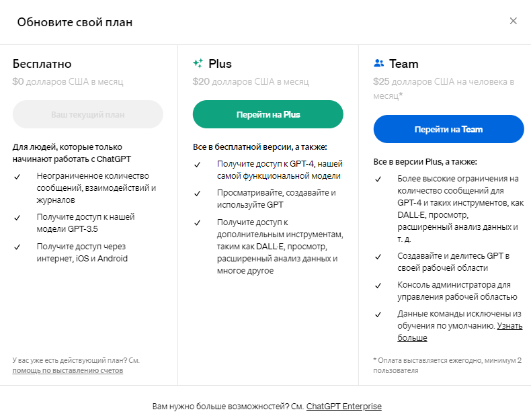
Task: Click checkmark beside admin console feature
Action: click(x=378, y=285)
